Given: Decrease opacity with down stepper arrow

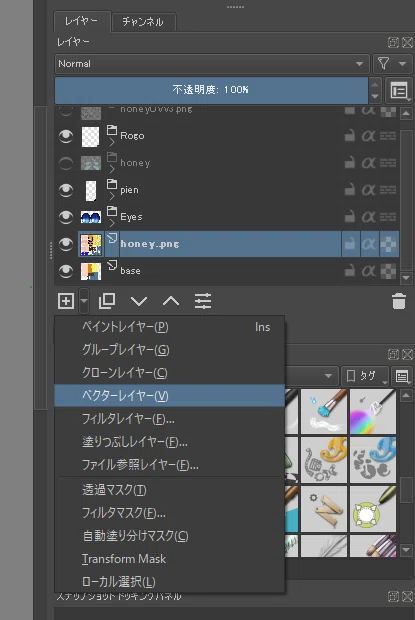Looking at the screenshot, I should point(375,96).
